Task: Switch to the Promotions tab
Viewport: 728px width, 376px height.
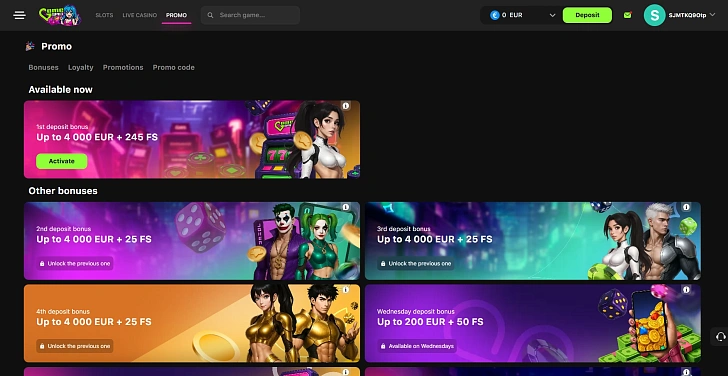Action: point(123,67)
